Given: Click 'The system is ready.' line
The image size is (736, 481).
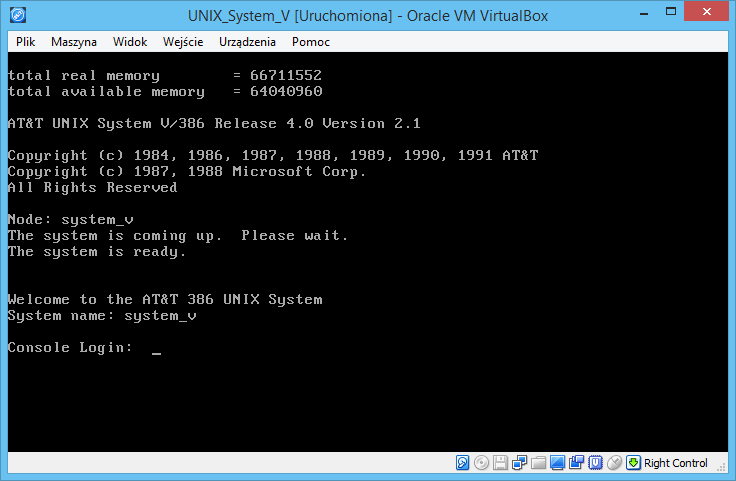Looking at the screenshot, I should (97, 252).
